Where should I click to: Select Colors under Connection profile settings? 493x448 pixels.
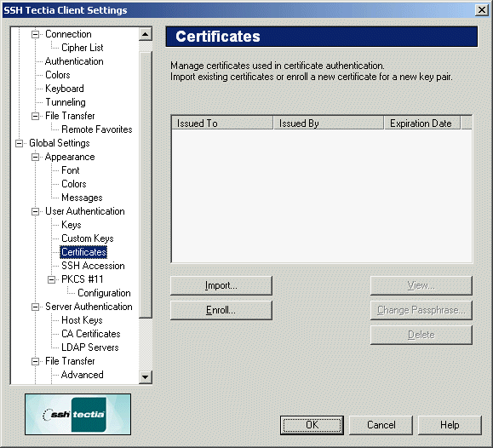[58, 75]
